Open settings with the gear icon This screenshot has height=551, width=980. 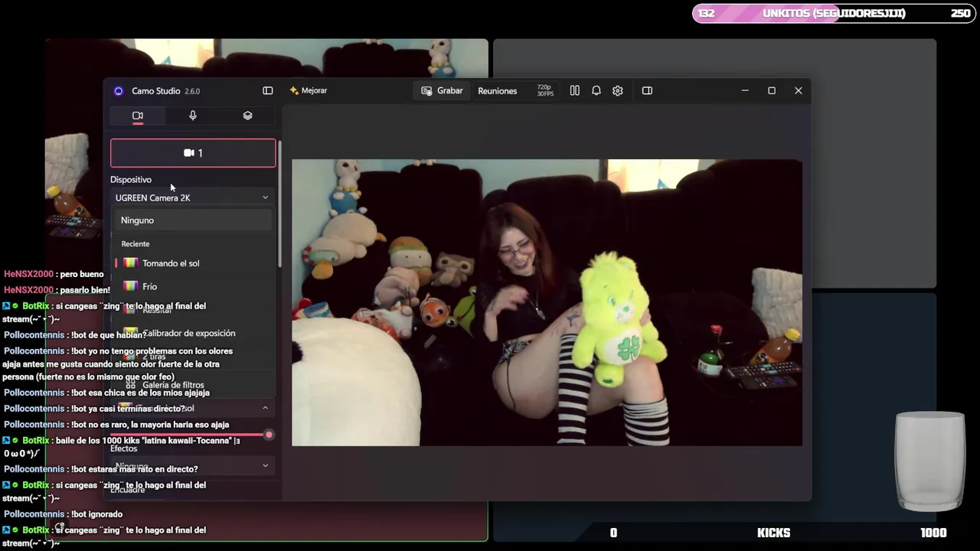[x=618, y=90]
